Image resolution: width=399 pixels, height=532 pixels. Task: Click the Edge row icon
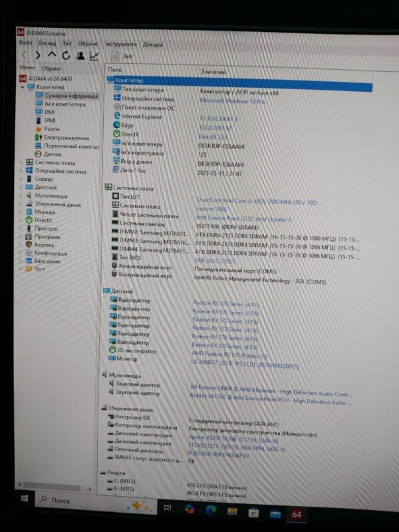[117, 125]
